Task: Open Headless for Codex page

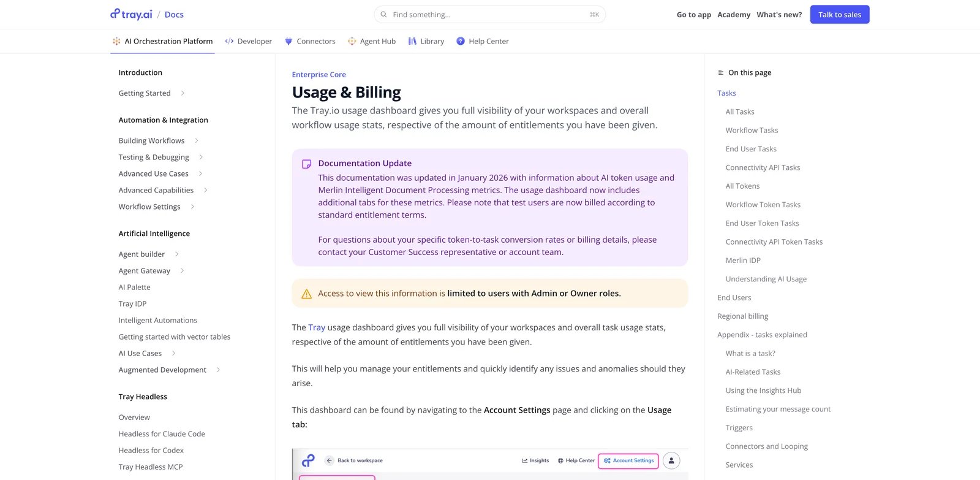Action: (151, 451)
